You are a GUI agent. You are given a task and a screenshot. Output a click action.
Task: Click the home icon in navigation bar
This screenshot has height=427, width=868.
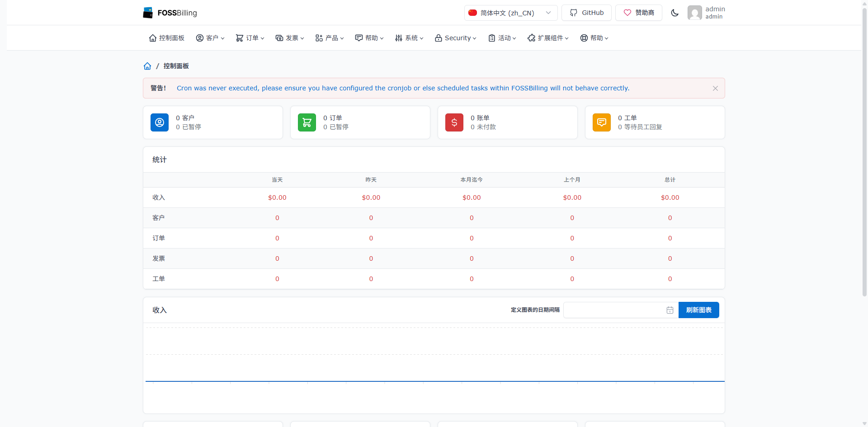[153, 38]
